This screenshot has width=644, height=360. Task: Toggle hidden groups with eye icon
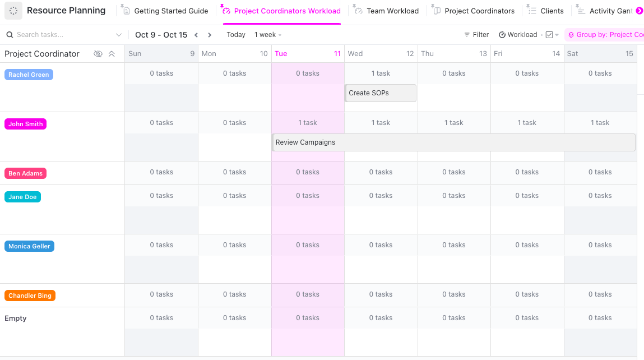coord(98,54)
